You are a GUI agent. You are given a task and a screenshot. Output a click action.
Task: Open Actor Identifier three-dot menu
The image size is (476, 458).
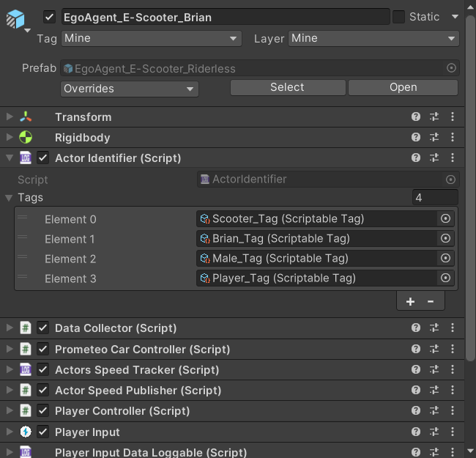click(453, 158)
